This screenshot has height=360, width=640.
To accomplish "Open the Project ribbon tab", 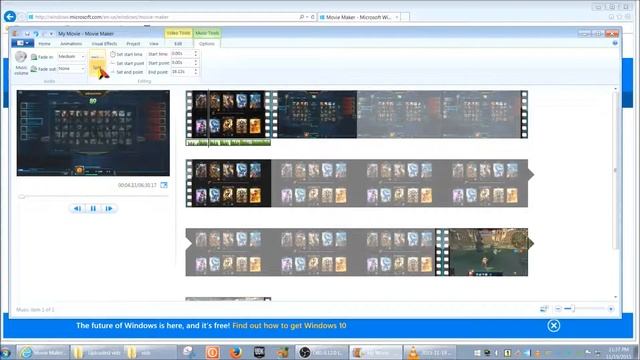I will coord(133,44).
